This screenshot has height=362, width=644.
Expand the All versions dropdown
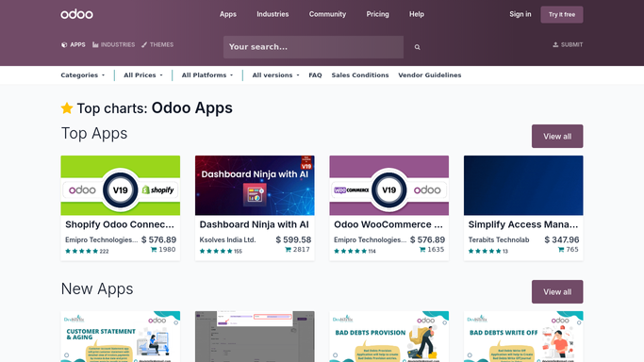pyautogui.click(x=275, y=75)
